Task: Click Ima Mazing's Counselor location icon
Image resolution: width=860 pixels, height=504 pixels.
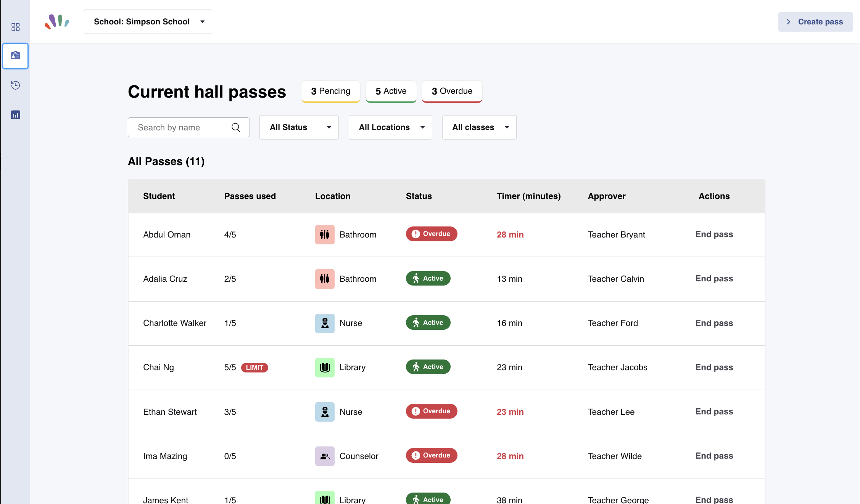Action: [325, 456]
